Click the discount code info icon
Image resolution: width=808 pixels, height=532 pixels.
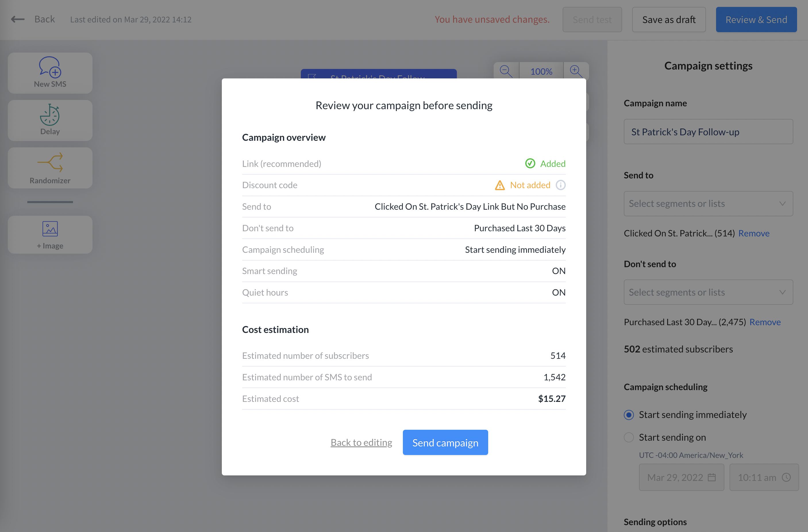pyautogui.click(x=561, y=185)
